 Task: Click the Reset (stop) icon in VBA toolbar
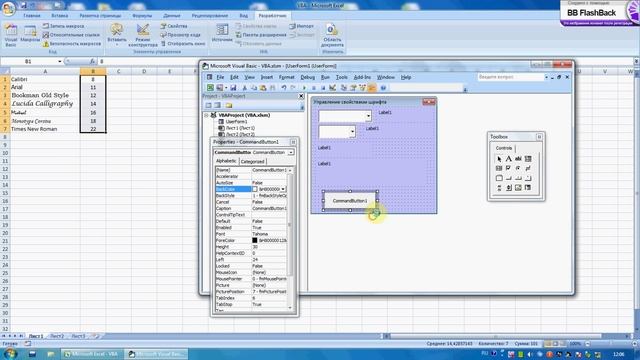tap(323, 88)
